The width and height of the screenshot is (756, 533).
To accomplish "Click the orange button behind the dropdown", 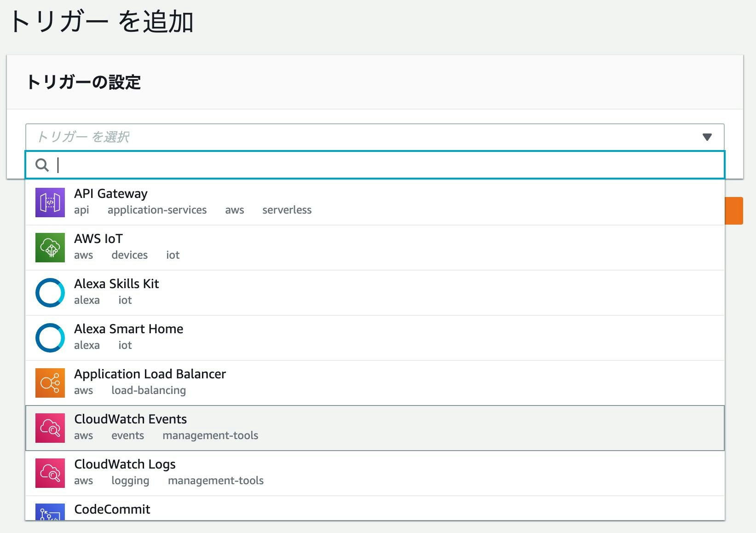I will 734,211.
